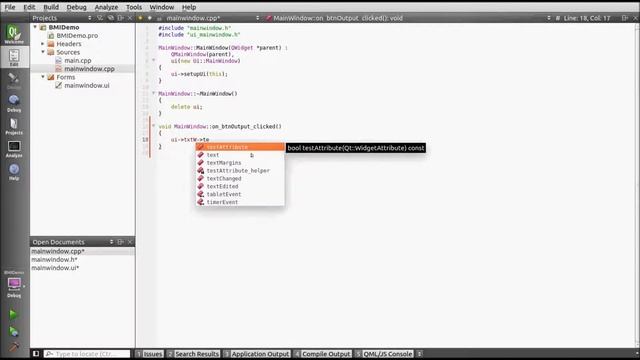Select BMIDemo.pro in project tree

point(77,36)
